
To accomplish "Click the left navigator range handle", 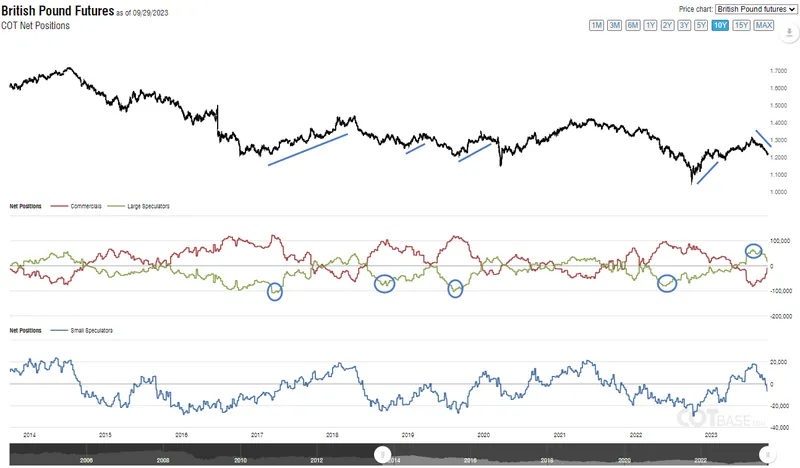I will click(x=382, y=454).
